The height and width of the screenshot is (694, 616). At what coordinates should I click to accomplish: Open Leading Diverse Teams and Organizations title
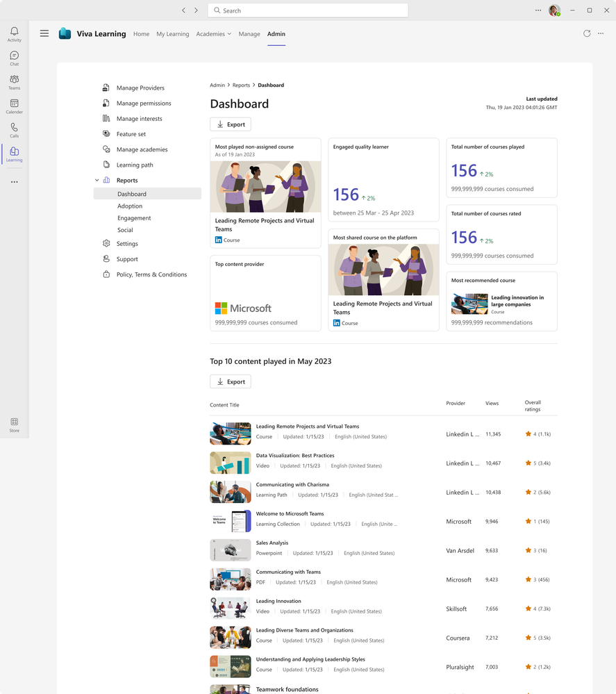click(x=304, y=630)
